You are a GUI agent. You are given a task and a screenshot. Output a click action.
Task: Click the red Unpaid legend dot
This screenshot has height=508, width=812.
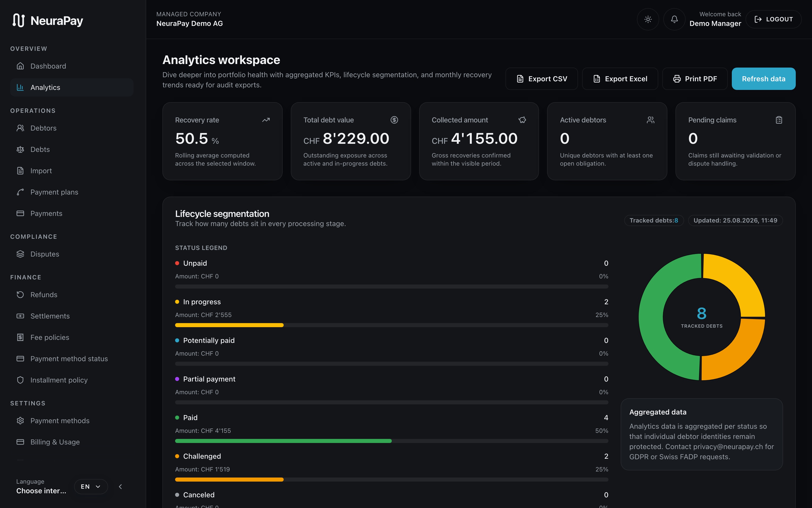coord(177,263)
